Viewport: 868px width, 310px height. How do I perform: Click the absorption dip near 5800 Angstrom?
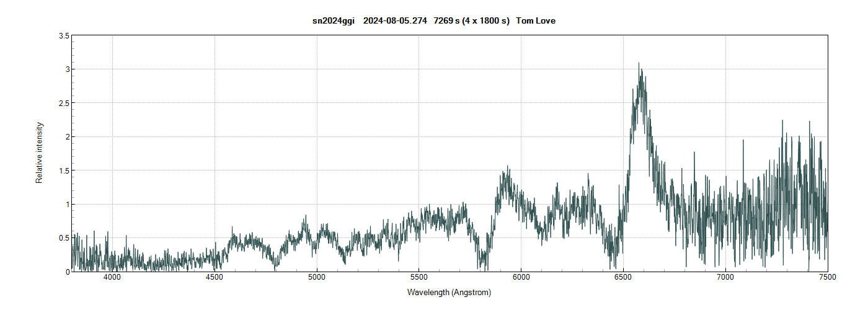(x=484, y=263)
